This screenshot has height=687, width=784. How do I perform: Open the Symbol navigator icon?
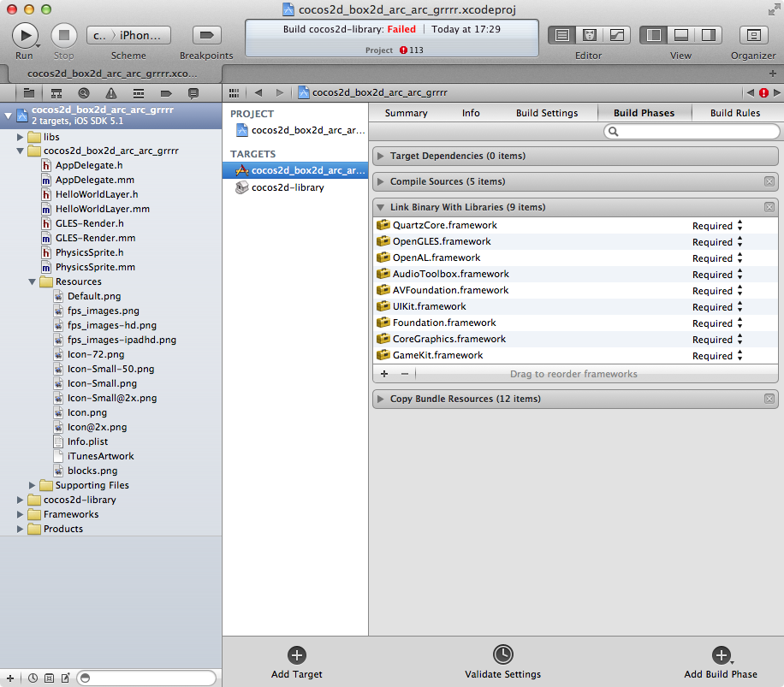(x=56, y=93)
